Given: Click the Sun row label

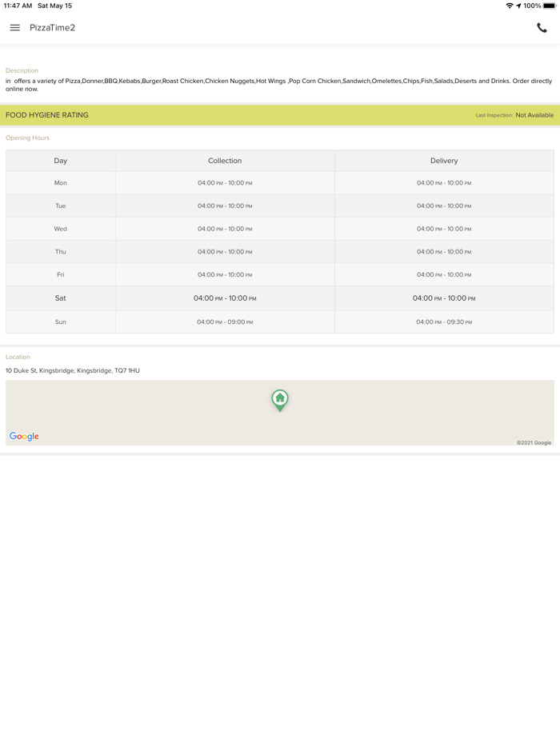Looking at the screenshot, I should [x=61, y=322].
